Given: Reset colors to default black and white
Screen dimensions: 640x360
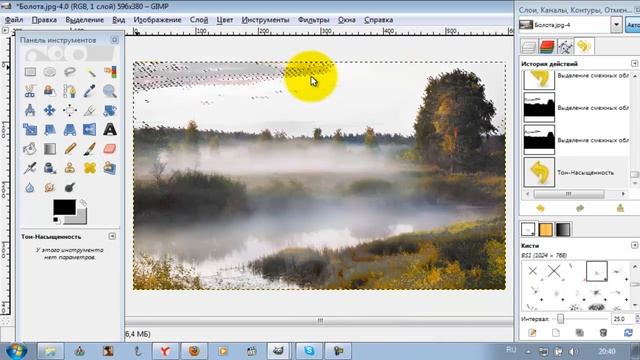Looking at the screenshot, I should point(56,221).
